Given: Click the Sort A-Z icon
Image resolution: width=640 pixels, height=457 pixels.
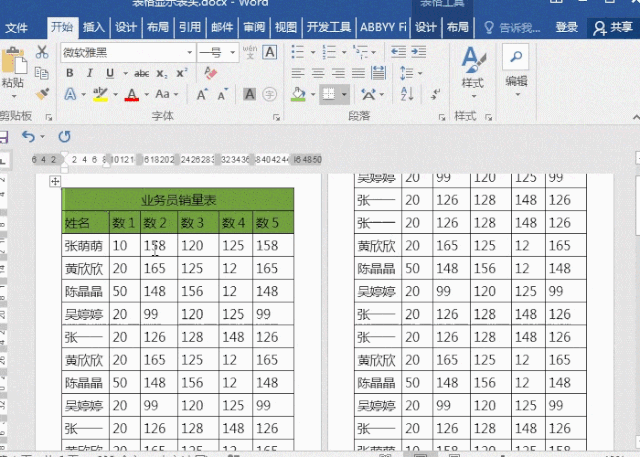Looking at the screenshot, I should [x=407, y=95].
